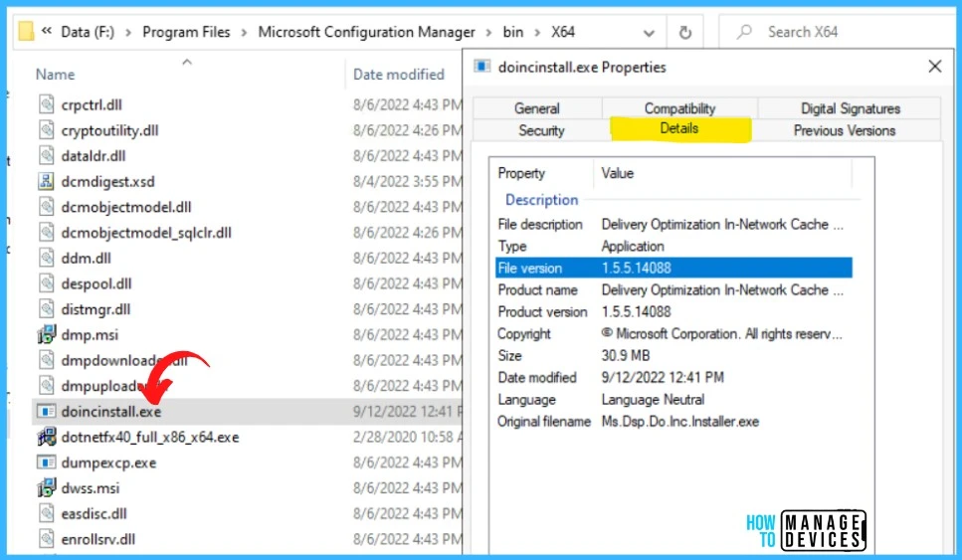
Task: Switch to the Compatibility tab
Action: [679, 108]
